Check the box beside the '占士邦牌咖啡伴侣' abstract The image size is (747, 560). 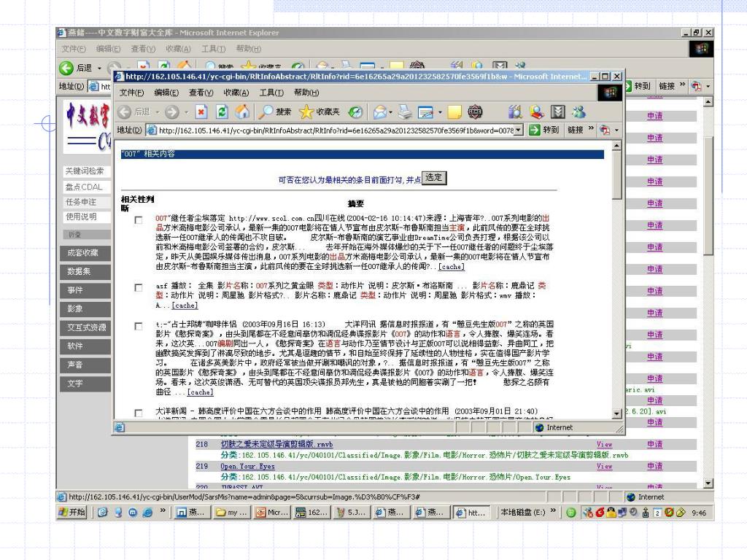(x=138, y=326)
